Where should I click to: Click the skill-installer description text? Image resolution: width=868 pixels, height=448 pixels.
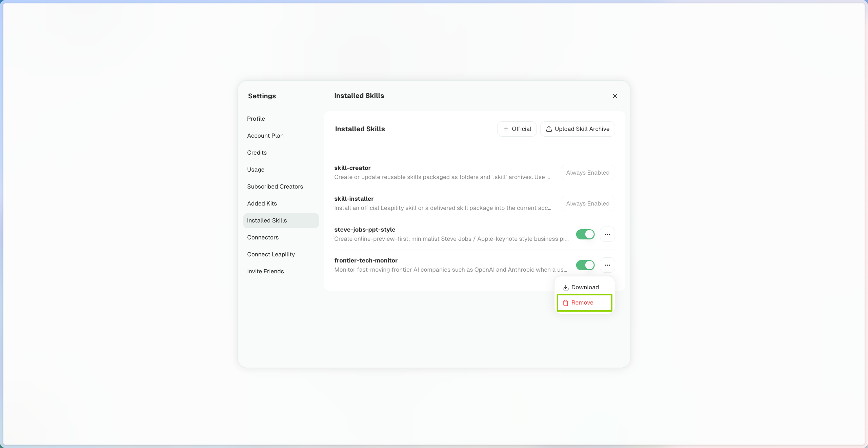click(x=443, y=208)
